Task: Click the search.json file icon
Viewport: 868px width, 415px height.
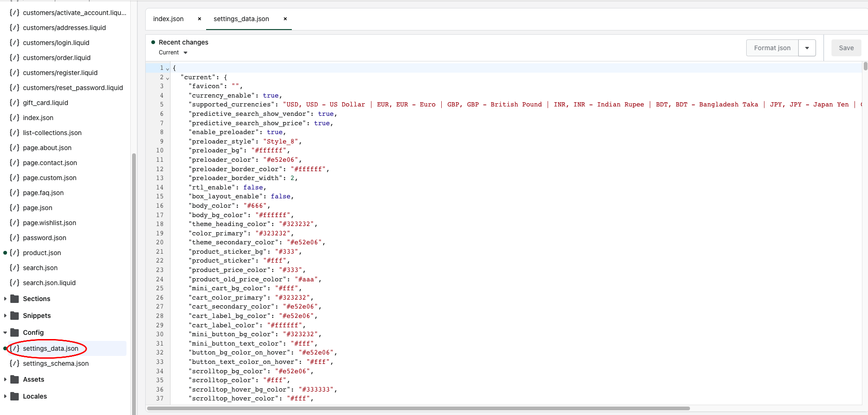Action: tap(15, 268)
